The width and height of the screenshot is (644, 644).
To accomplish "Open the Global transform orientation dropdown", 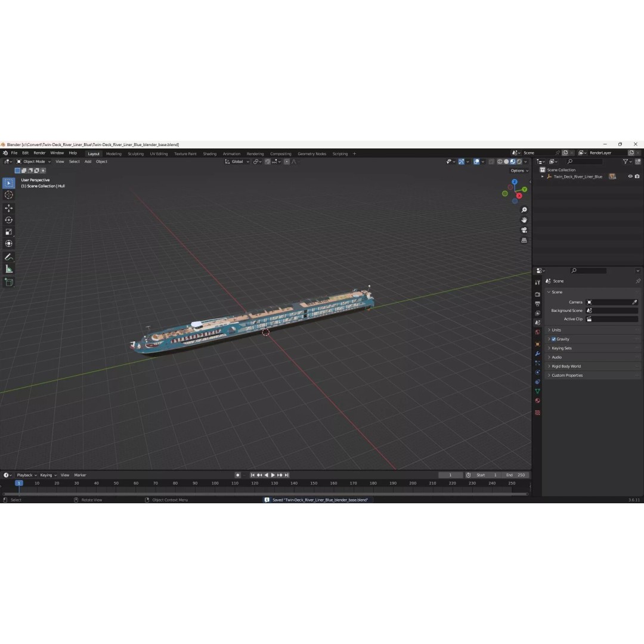I will pyautogui.click(x=237, y=162).
